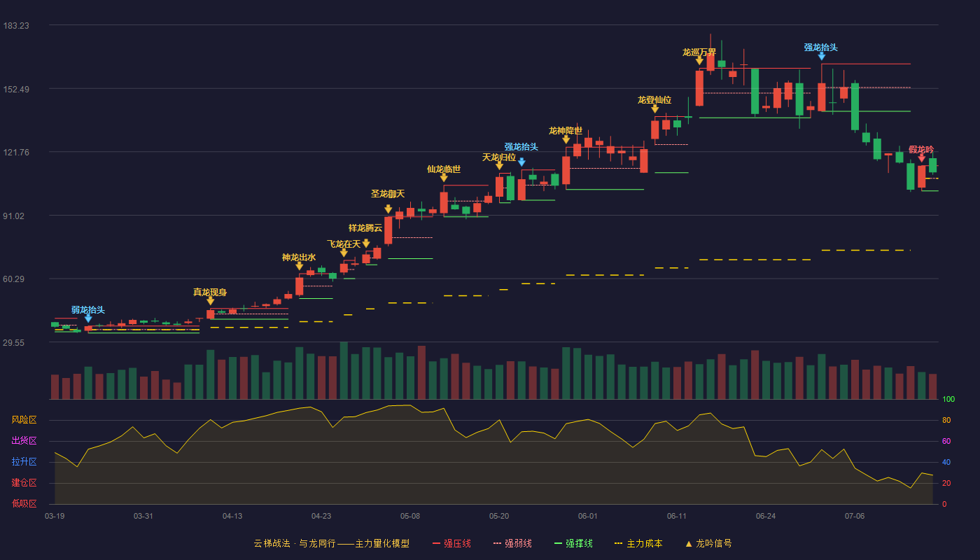Click the yellow arrow below 天龙归位
The height and width of the screenshot is (560, 980).
coord(499,166)
